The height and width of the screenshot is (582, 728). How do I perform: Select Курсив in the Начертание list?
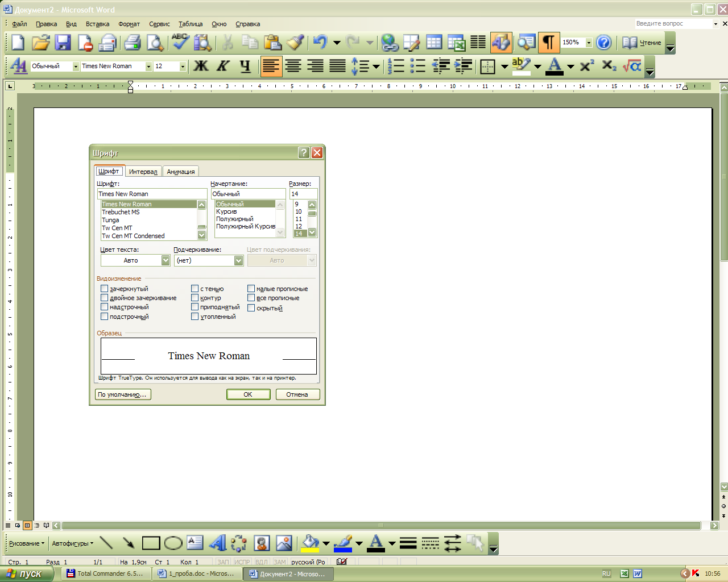click(226, 211)
